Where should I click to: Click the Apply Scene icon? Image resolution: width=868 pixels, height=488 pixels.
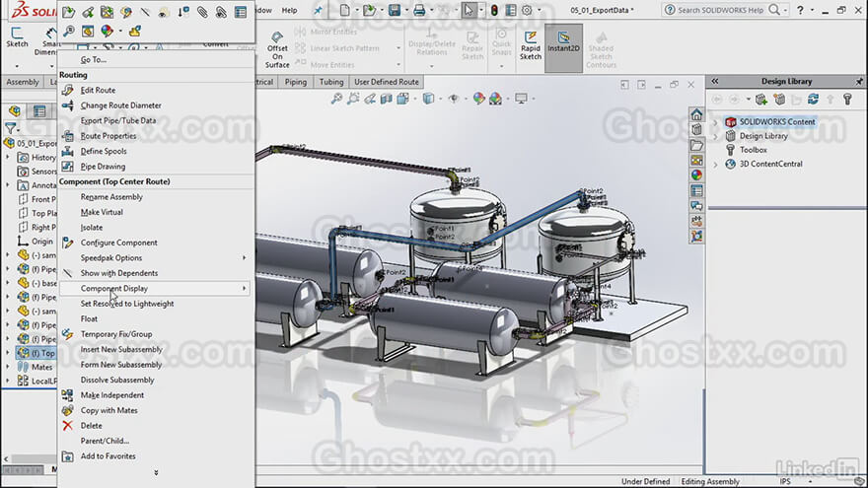(x=495, y=99)
